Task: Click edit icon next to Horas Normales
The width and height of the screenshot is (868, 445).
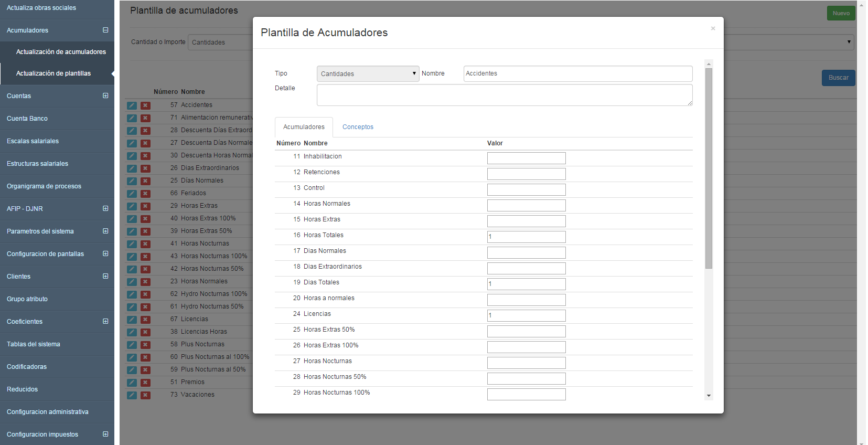Action: (132, 282)
